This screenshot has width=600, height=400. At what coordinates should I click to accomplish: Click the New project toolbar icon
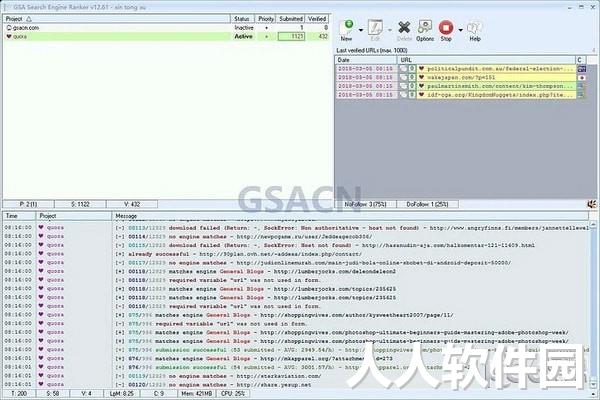coord(348,30)
